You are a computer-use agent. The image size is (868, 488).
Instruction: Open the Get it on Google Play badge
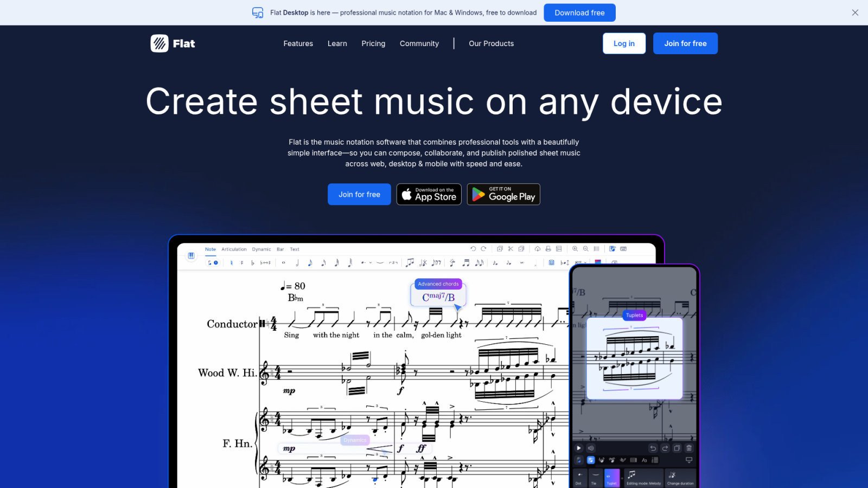coord(503,194)
